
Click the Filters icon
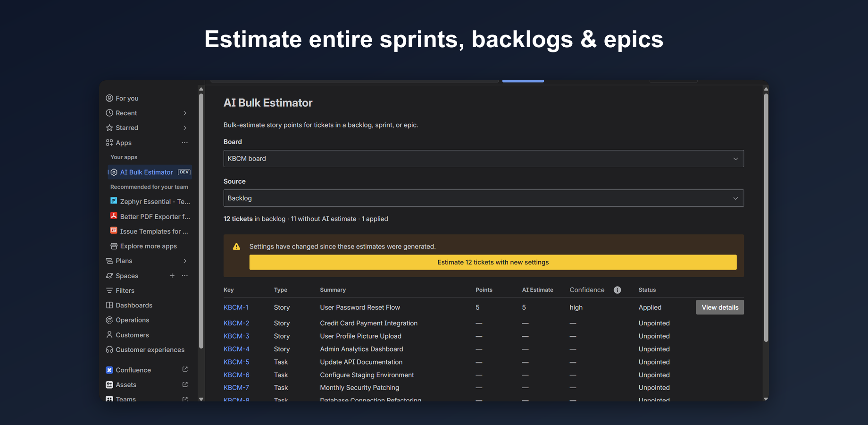(x=109, y=290)
